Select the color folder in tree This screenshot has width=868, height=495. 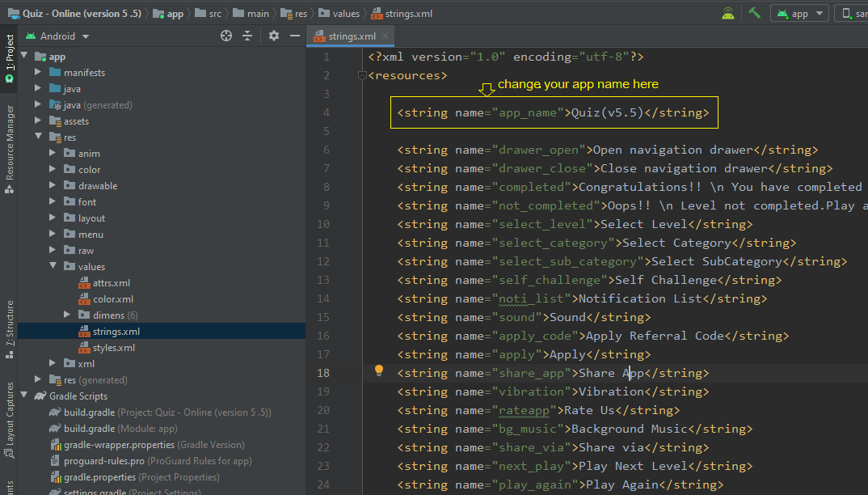(x=82, y=170)
